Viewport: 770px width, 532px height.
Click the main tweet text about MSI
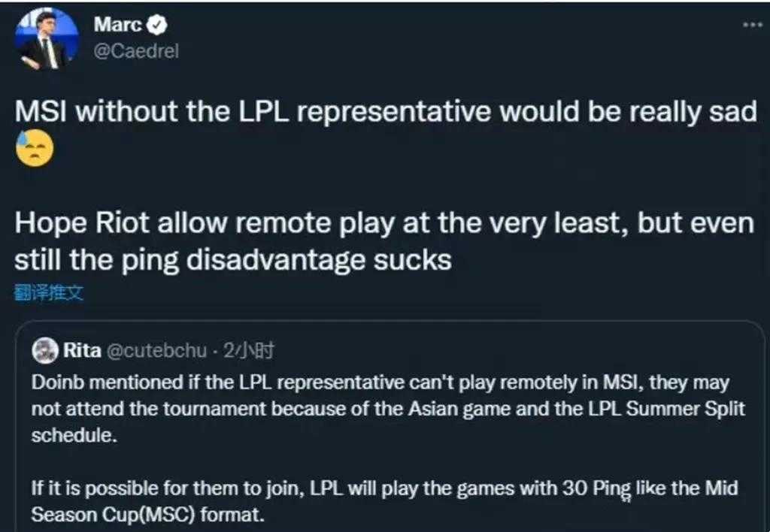(386, 112)
